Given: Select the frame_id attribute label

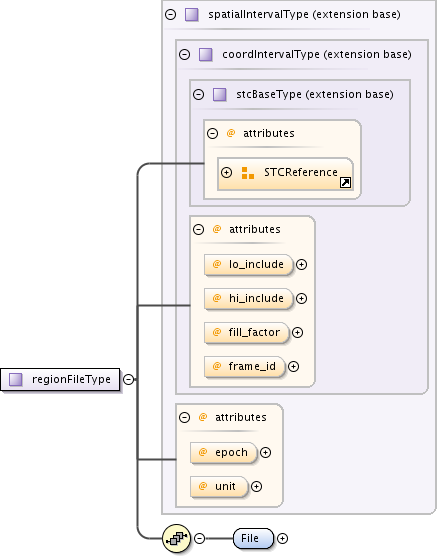Looking at the screenshot, I should tap(252, 366).
